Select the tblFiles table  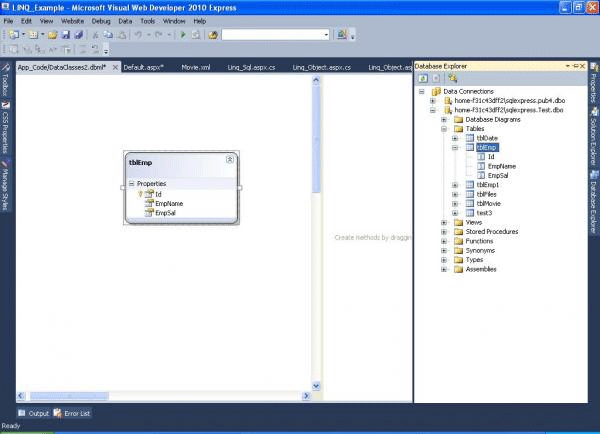tap(486, 194)
